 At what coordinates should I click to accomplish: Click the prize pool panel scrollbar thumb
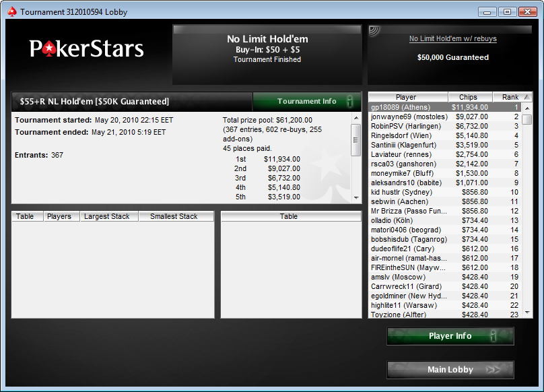[356, 140]
